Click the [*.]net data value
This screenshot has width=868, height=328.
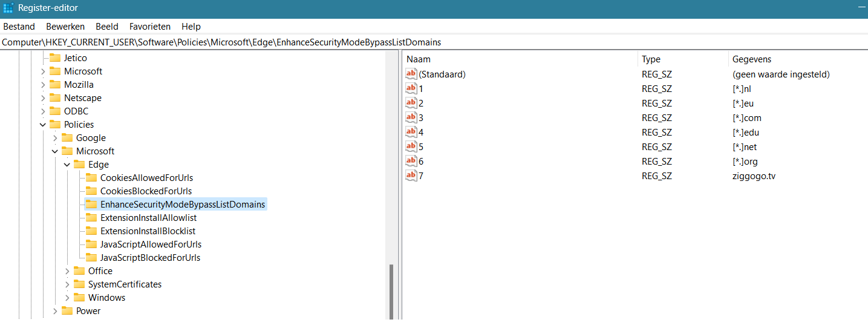coord(744,147)
